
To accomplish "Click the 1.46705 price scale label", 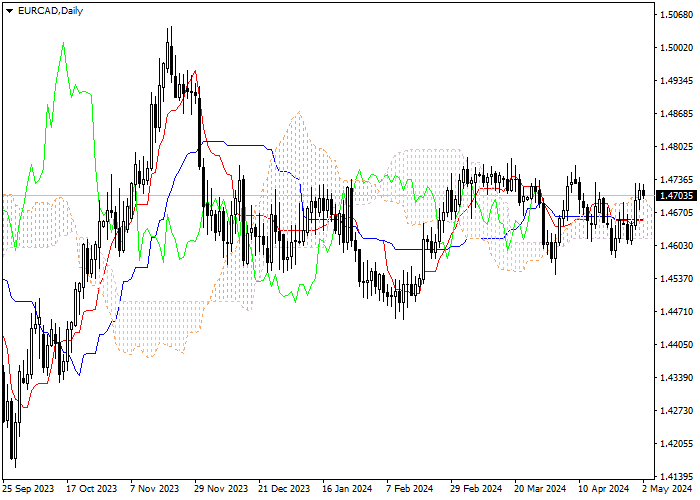I will pos(676,213).
